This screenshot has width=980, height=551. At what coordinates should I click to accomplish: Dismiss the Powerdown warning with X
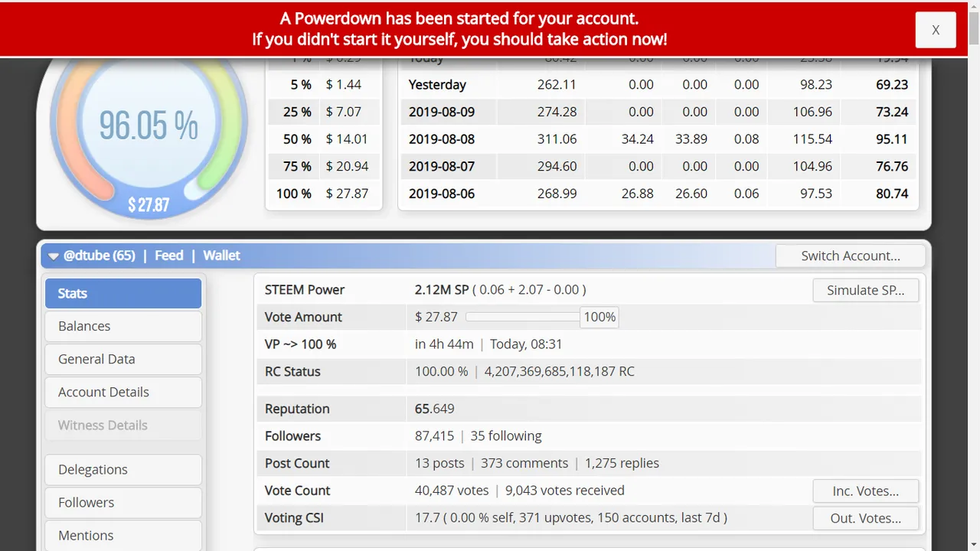[x=936, y=30]
